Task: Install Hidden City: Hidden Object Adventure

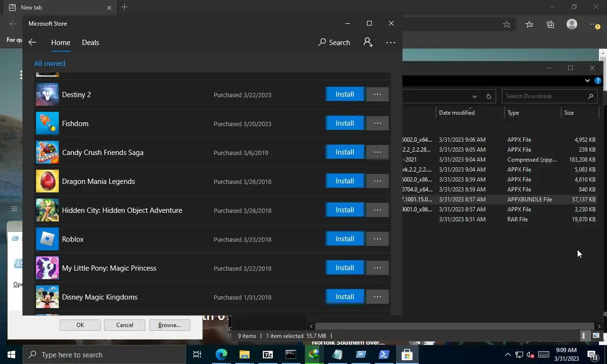Action: 345,210
